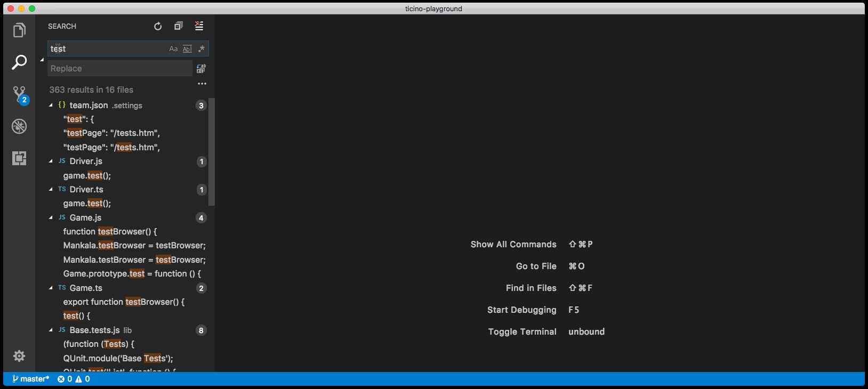The height and width of the screenshot is (389, 868).
Task: Refresh the search results
Action: point(158,26)
